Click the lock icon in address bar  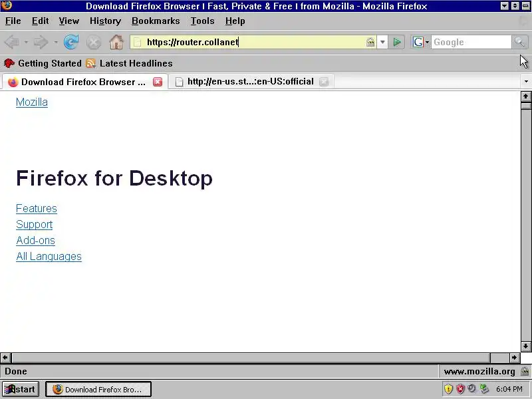[370, 42]
